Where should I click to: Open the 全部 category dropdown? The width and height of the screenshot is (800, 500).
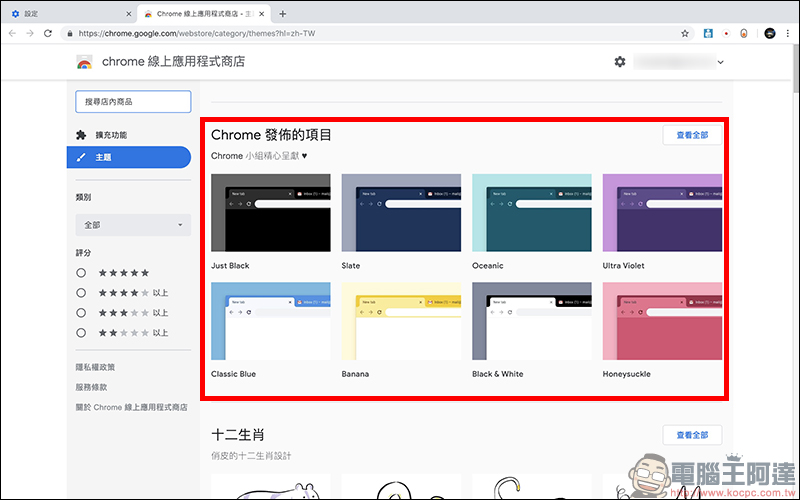coord(133,225)
